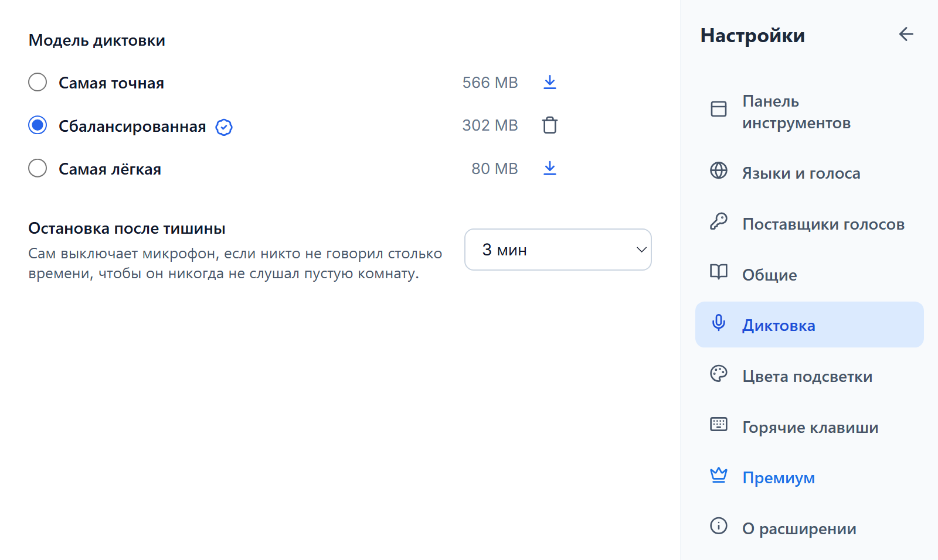The image size is (938, 560).
Task: Click the palette icon for Цвета подсветки
Action: tap(719, 374)
